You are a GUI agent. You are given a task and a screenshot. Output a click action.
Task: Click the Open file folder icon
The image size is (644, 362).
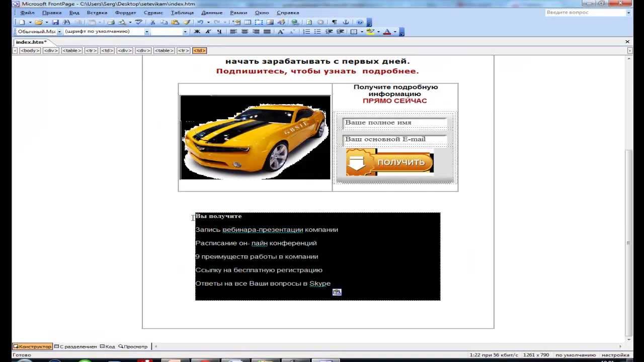click(x=38, y=22)
